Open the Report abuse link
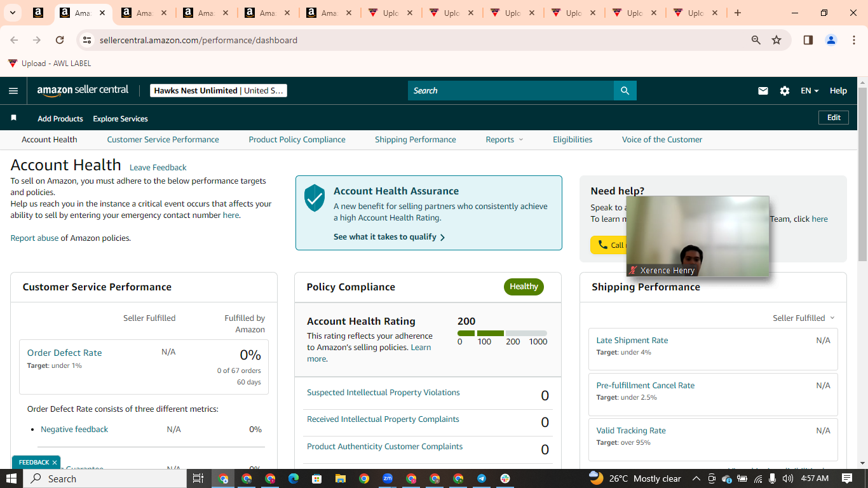 coord(34,238)
